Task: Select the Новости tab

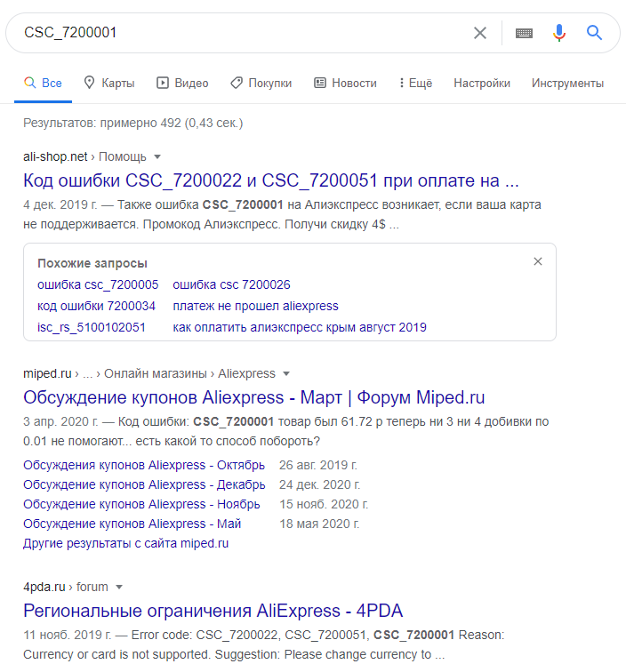Action: tap(346, 84)
